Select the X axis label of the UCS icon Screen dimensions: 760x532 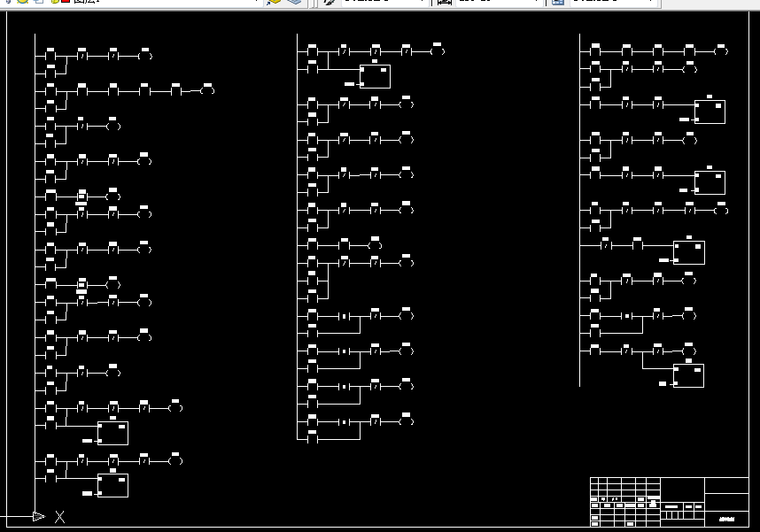[59, 516]
